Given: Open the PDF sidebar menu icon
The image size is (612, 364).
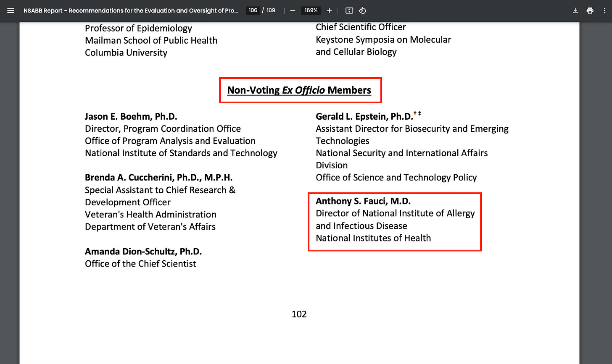Looking at the screenshot, I should click(11, 10).
